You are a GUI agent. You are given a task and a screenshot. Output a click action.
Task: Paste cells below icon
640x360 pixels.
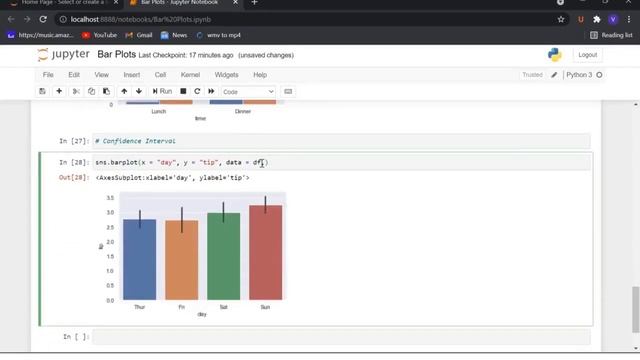coord(106,91)
